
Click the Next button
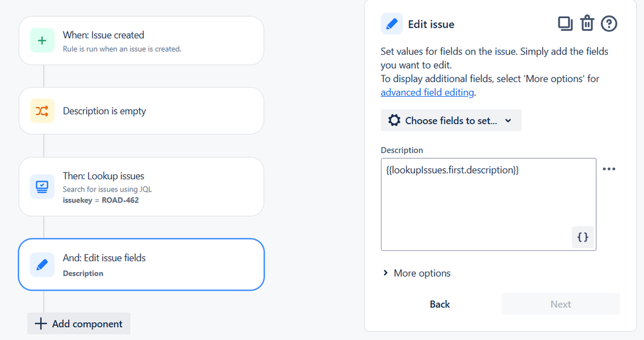561,304
